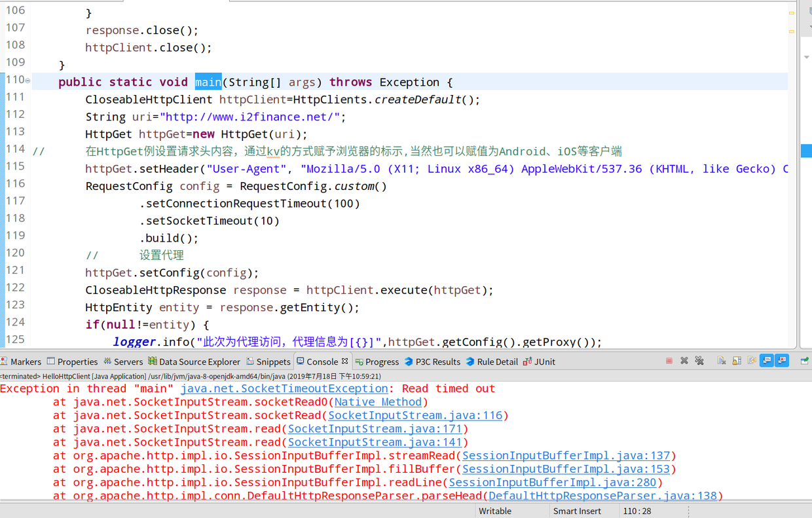
Task: Jump to SessionInputBufferImpl.java:153
Action: (x=566, y=469)
